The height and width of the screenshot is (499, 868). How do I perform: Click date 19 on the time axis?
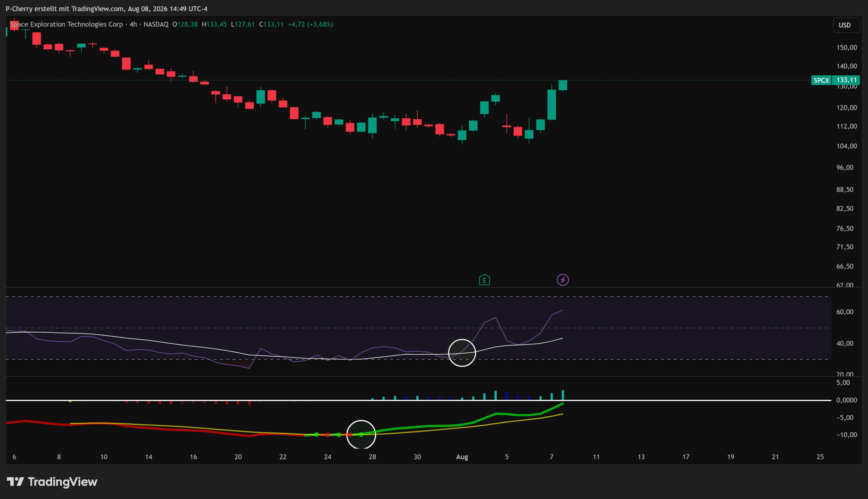[x=731, y=457]
